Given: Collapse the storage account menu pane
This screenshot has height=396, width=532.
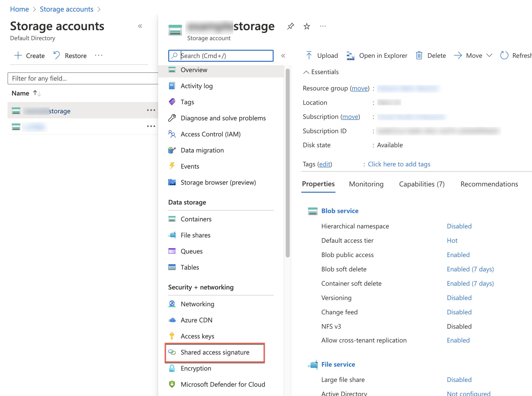Looking at the screenshot, I should click(283, 56).
